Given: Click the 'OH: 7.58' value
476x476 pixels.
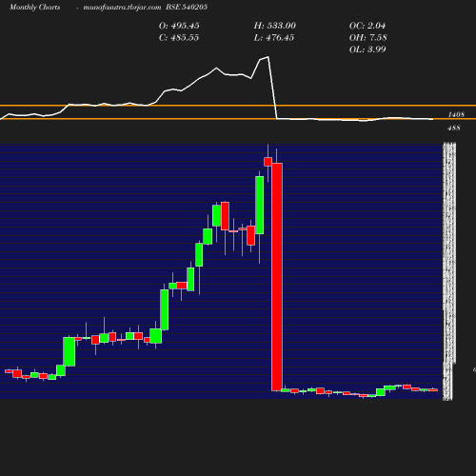Looking at the screenshot, I should (368, 37).
